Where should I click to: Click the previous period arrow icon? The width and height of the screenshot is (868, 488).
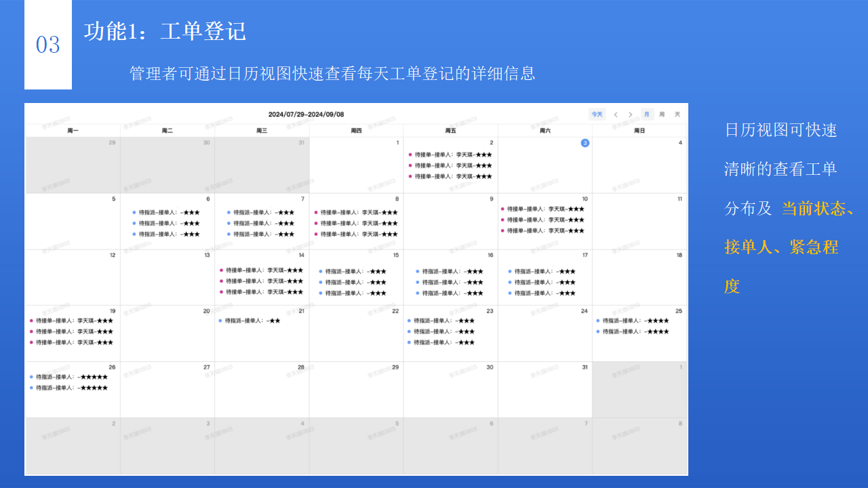[x=615, y=114]
